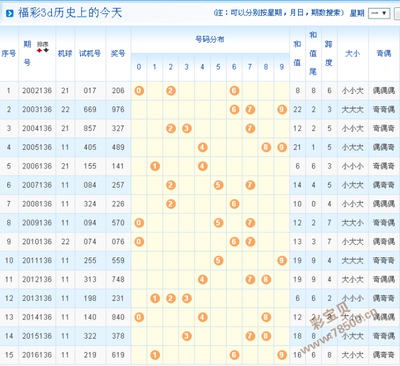
Task: Click the 奇偶 column header
Action: 384,53
